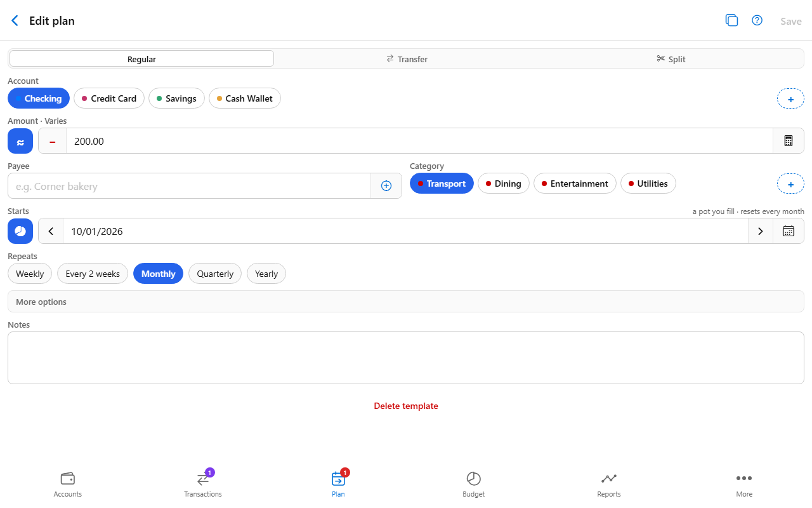Viewport: 812px width, 508px height.
Task: Set repeat to Weekly
Action: [30, 274]
